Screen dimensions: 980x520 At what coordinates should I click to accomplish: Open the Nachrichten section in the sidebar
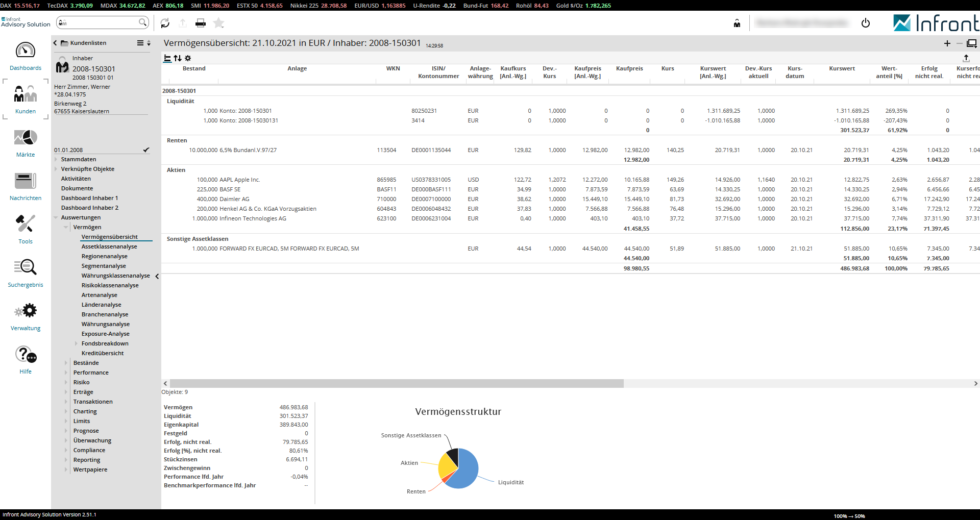pyautogui.click(x=26, y=186)
